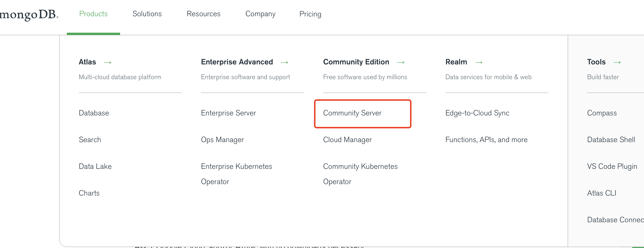Choose Enterprise Server
Viewport: 644px width, 248px height.
228,113
